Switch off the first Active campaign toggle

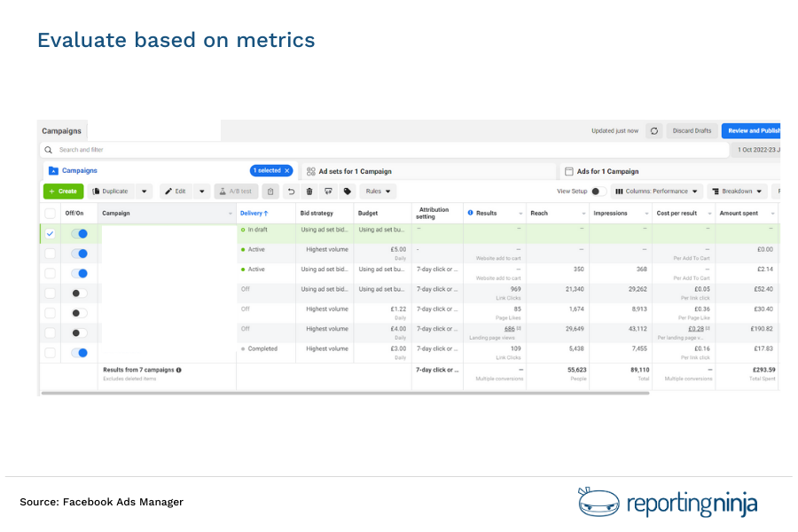pos(79,254)
